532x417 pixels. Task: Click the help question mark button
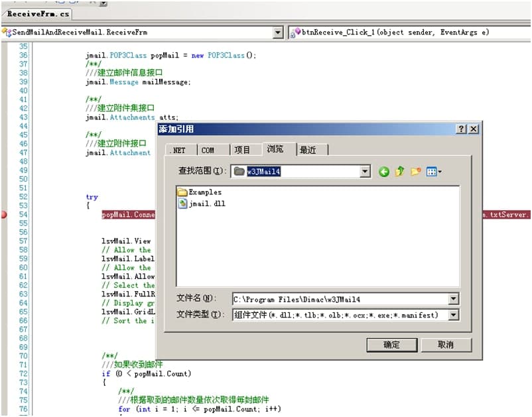(461, 129)
